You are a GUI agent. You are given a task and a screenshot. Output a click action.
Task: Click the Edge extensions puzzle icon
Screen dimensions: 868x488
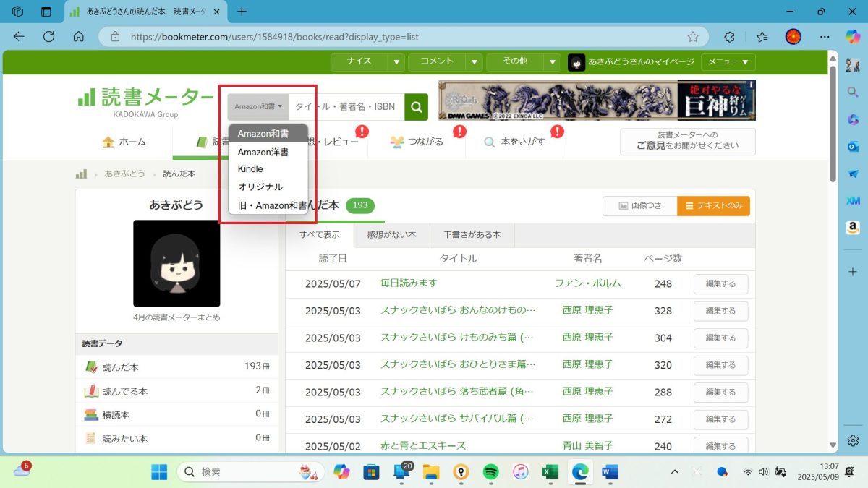[x=729, y=37]
